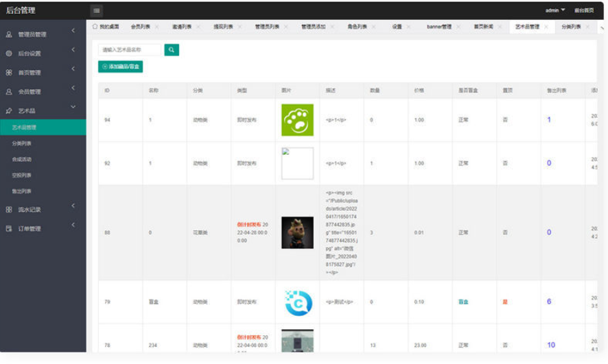Close the 管理员添加 tab
Viewport: 608px width, 364px height.
pyautogui.click(x=332, y=27)
